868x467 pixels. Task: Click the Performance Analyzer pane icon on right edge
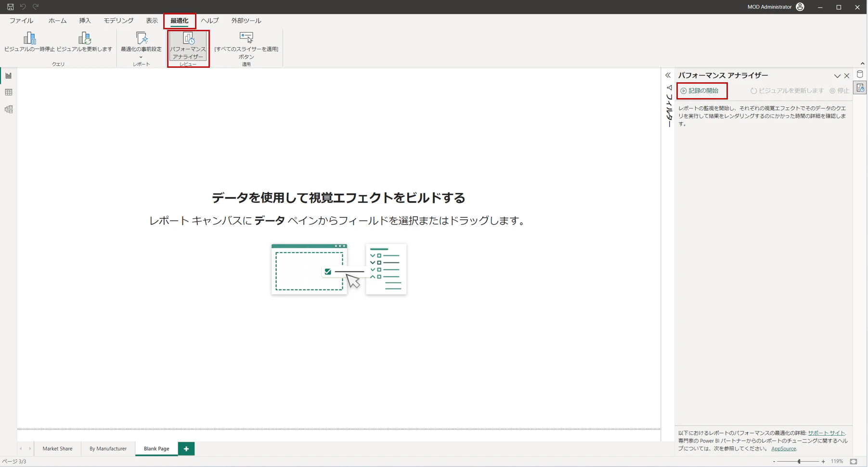click(860, 88)
